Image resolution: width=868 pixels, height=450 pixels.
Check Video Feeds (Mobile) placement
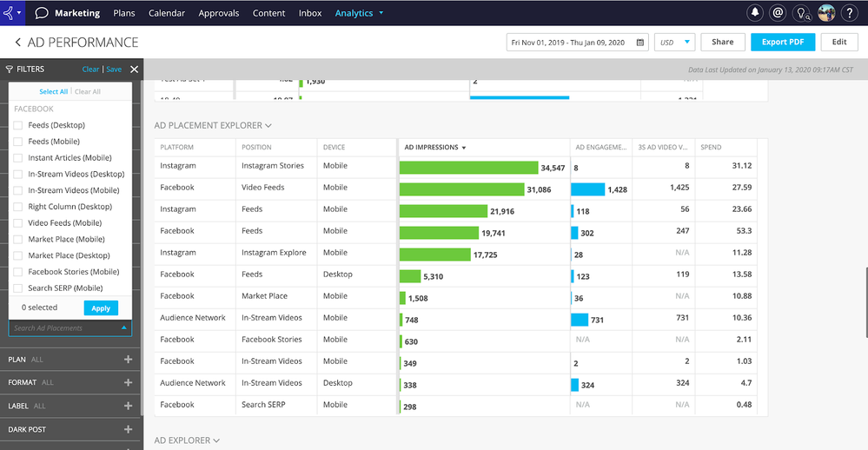17,223
